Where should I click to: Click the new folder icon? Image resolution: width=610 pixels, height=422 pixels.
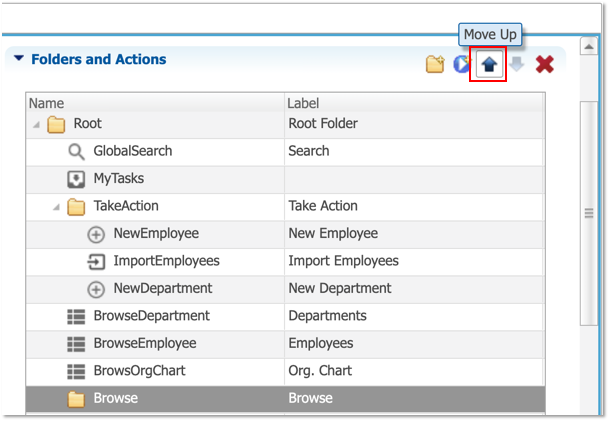[435, 64]
